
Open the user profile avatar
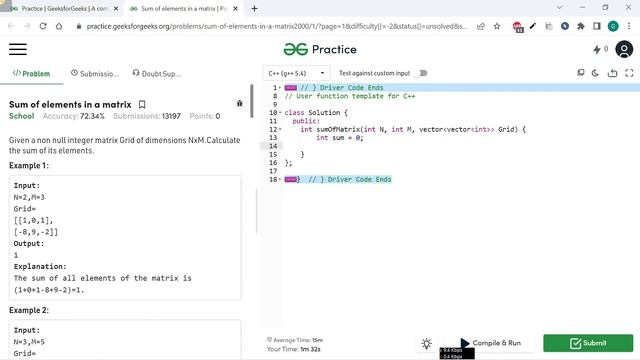(624, 49)
